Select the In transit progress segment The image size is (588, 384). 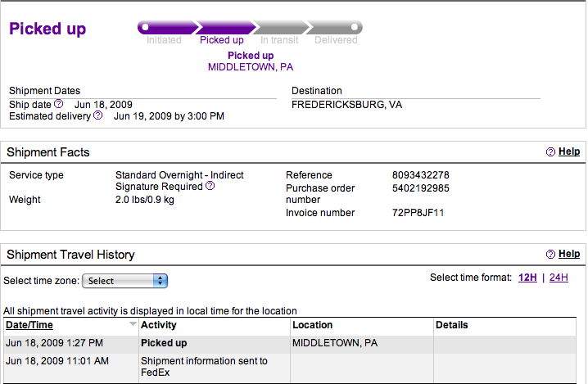click(x=279, y=40)
